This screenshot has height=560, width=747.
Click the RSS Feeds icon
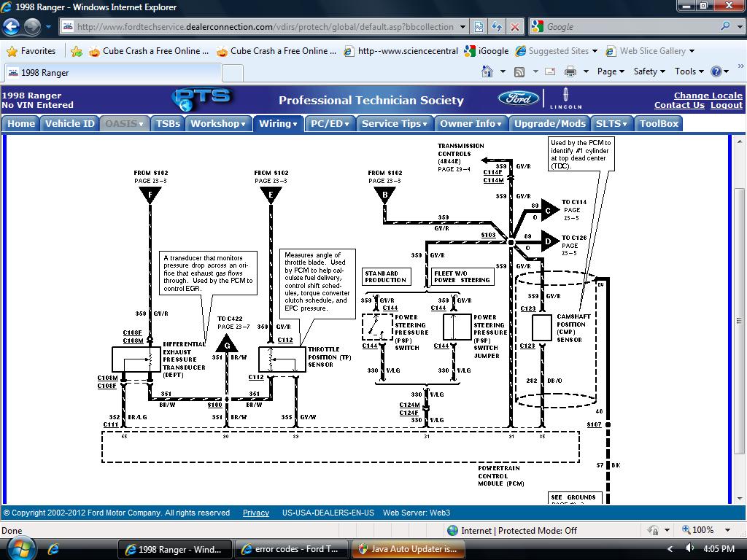(519, 71)
